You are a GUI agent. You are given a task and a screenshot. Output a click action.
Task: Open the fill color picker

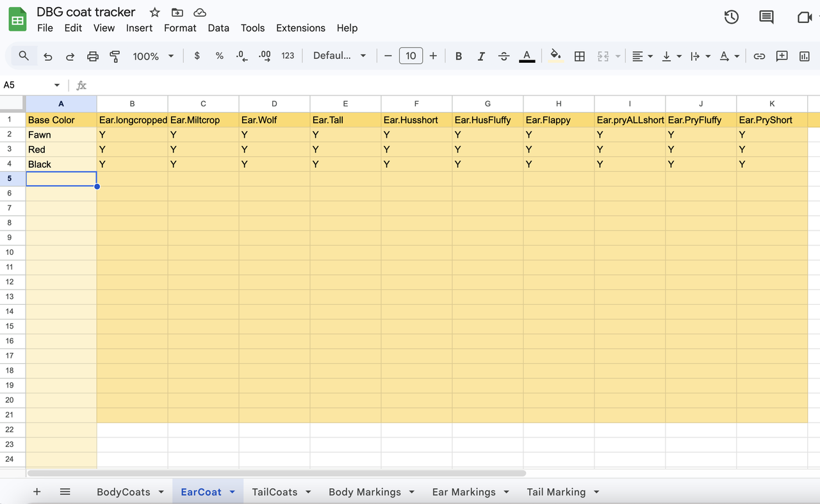coord(555,56)
